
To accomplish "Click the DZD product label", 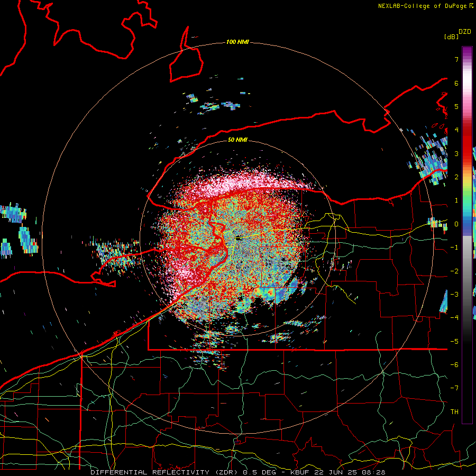I will 465,32.
